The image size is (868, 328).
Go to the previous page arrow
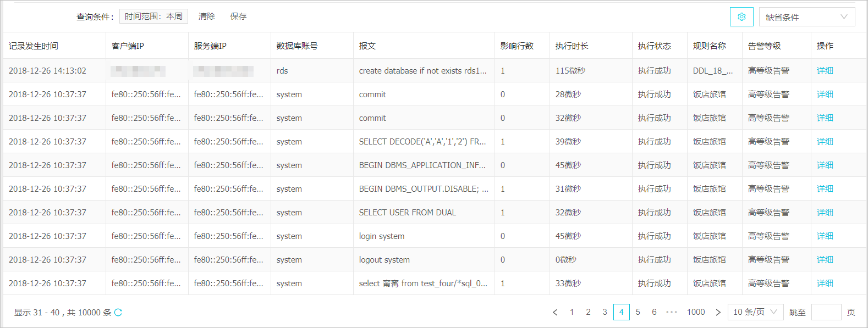coord(555,312)
